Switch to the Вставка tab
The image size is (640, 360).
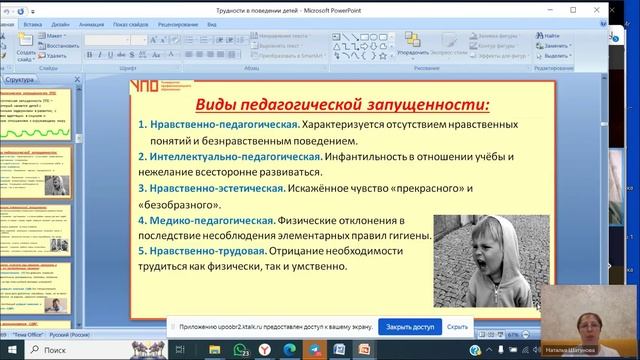[33, 24]
